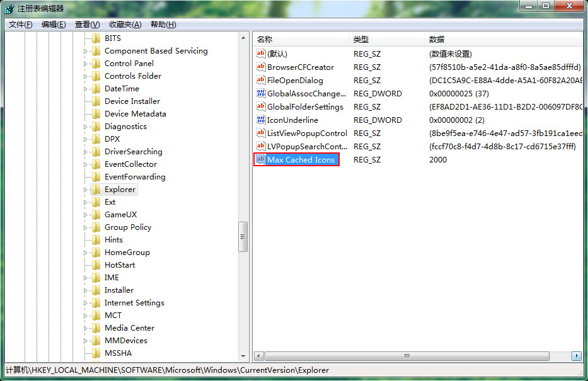This screenshot has height=381, width=588.
Task: Select the HomeGroup registry key
Action: pos(127,253)
